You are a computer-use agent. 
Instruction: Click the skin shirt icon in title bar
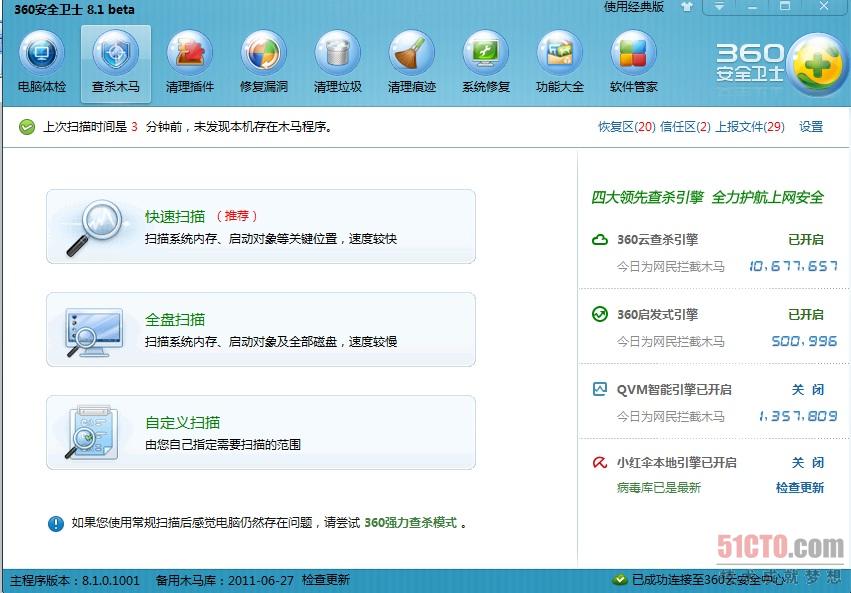point(687,7)
